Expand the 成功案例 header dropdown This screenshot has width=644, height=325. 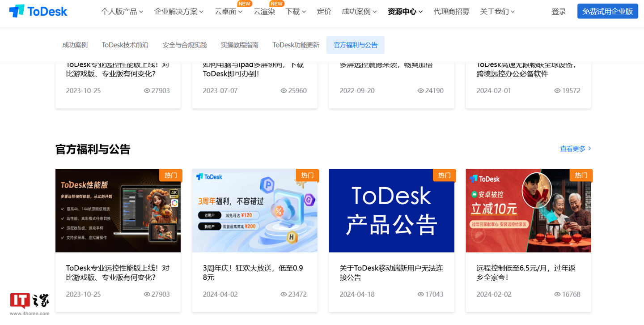(359, 12)
